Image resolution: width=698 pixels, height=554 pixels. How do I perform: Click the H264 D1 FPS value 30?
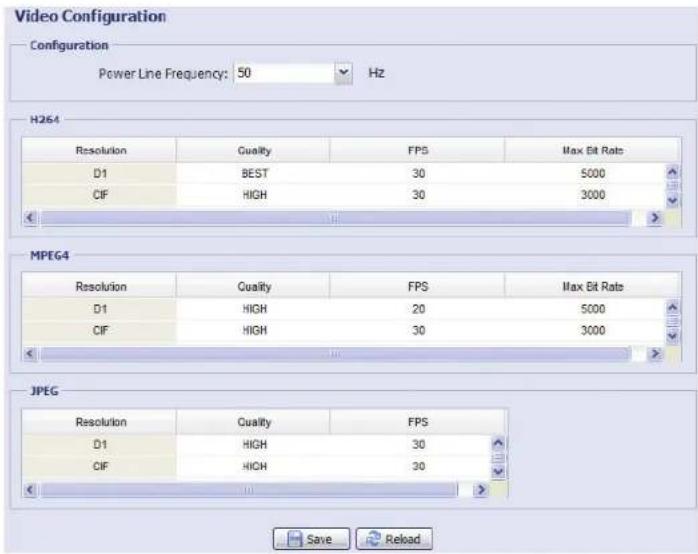[417, 174]
